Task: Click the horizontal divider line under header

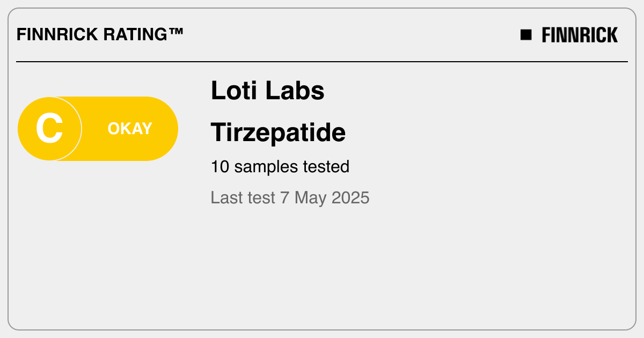Action: coord(322,62)
